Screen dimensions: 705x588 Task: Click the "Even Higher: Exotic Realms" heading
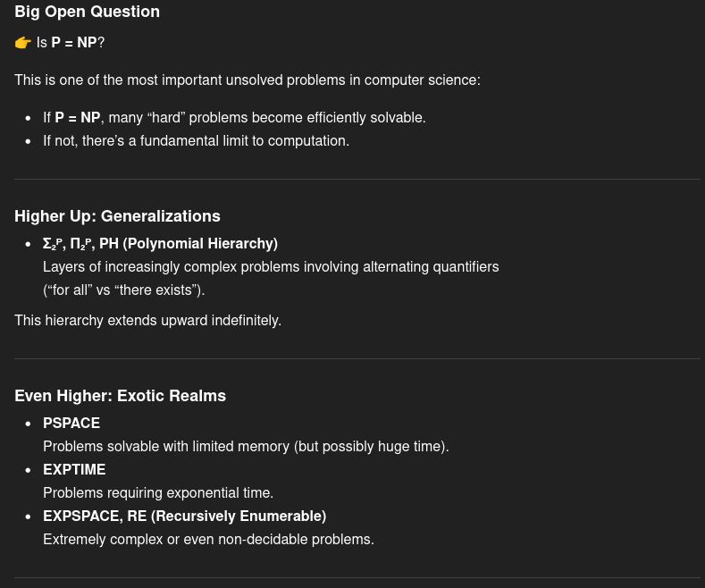click(x=120, y=396)
